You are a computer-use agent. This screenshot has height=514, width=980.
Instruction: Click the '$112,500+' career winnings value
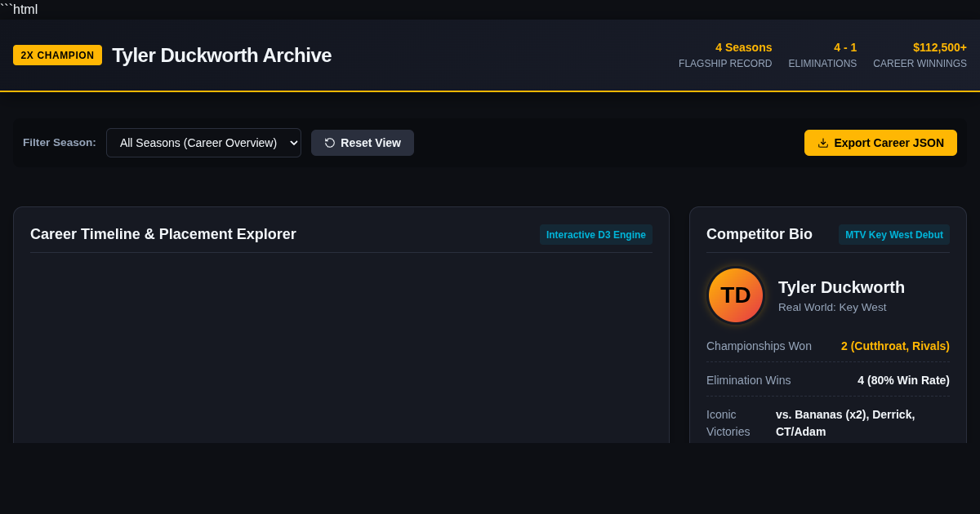click(x=940, y=47)
